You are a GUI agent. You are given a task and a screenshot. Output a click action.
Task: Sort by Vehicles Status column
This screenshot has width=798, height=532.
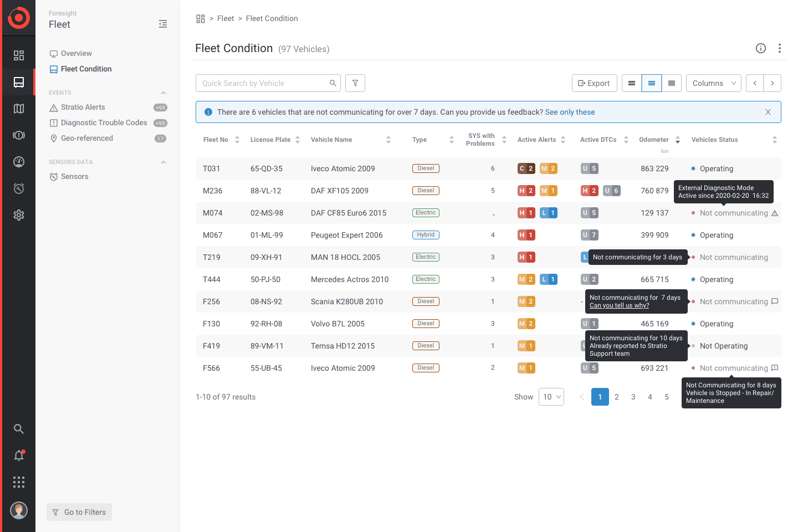pos(775,140)
